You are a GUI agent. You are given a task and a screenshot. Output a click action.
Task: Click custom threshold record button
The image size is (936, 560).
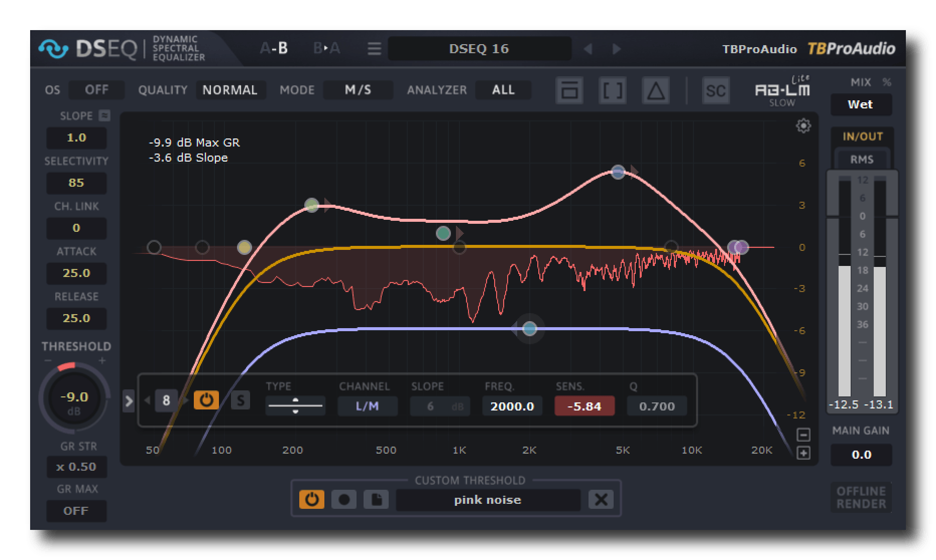tap(344, 499)
